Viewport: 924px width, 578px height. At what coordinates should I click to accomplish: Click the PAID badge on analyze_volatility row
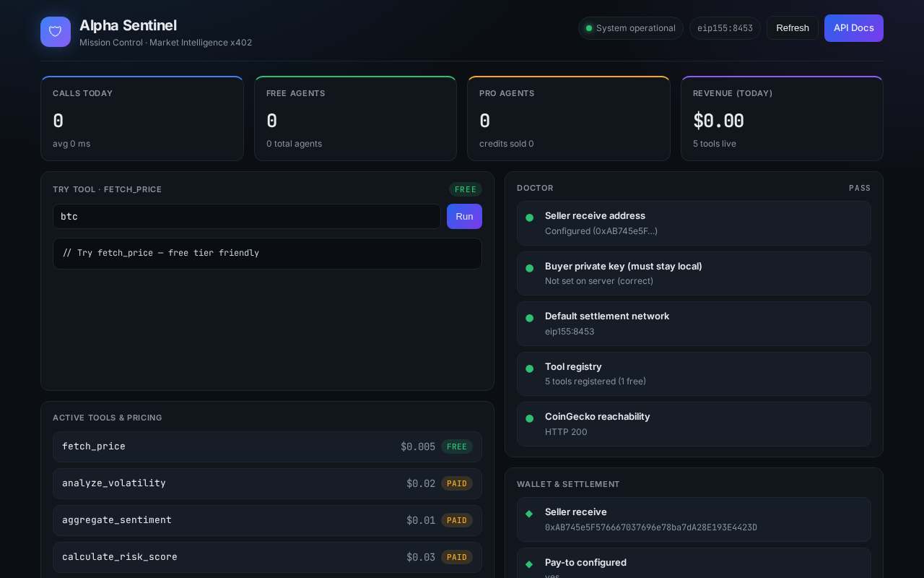457,483
